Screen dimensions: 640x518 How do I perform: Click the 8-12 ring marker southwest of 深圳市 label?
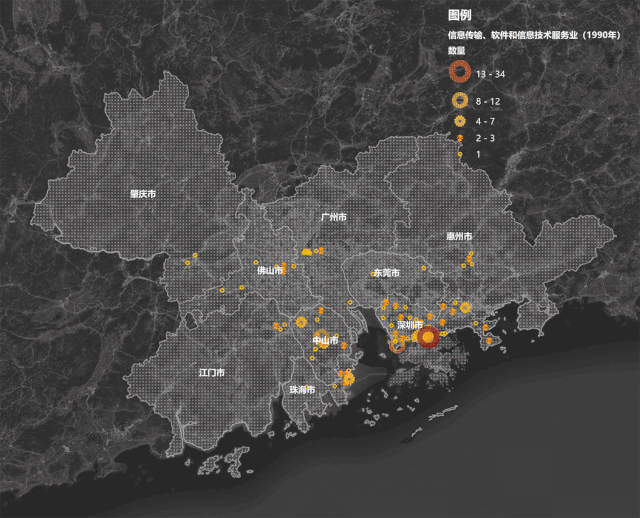tap(397, 346)
